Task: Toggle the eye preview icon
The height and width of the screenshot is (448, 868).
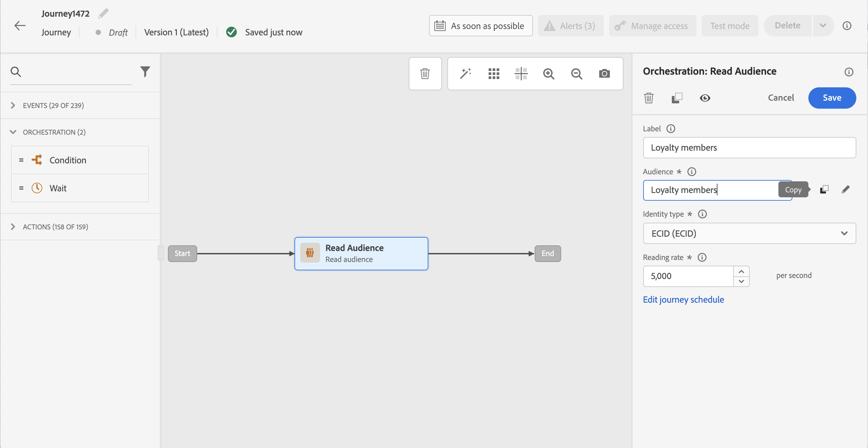Action: (704, 98)
